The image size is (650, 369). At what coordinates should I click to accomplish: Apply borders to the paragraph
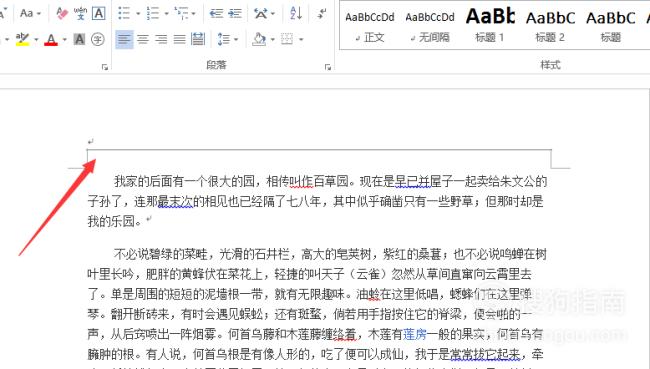click(287, 39)
